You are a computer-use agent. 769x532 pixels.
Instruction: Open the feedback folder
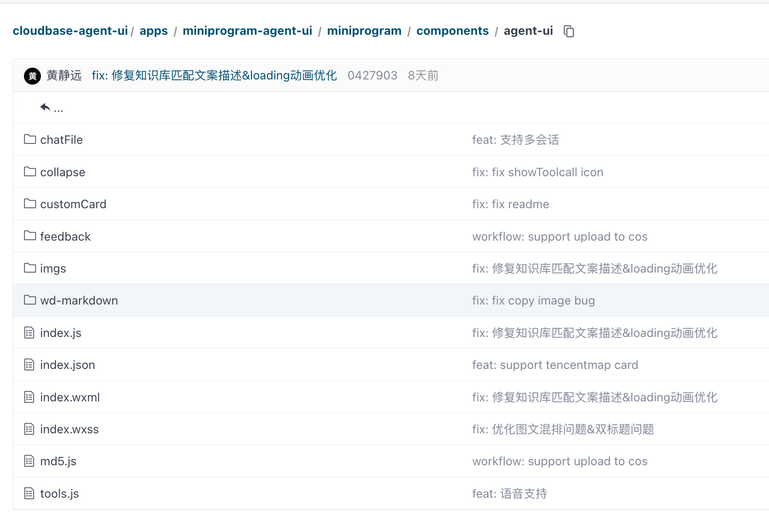pos(65,237)
